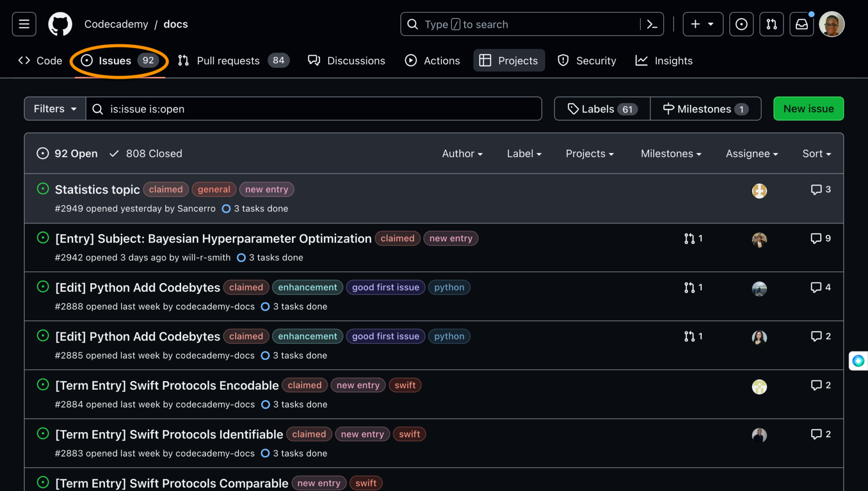The image size is (868, 491).
Task: Click the linked pull request icon on #2888
Action: click(x=689, y=287)
